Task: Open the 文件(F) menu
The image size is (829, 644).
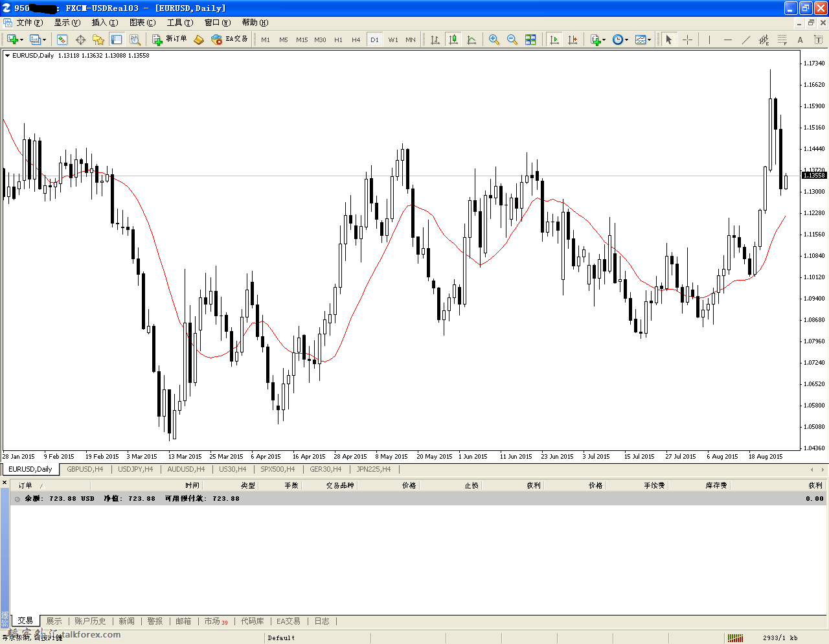Action: click(x=30, y=23)
